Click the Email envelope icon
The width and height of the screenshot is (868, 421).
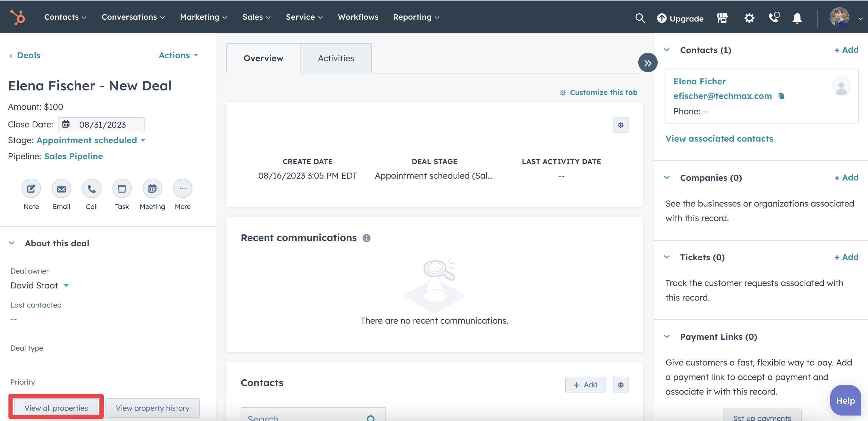click(61, 189)
